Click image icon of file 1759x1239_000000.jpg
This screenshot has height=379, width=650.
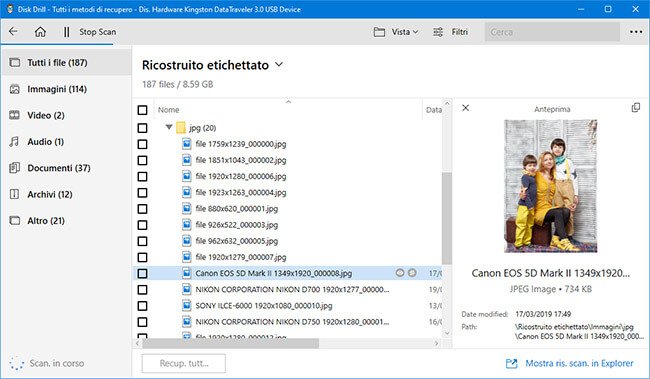pyautogui.click(x=187, y=144)
